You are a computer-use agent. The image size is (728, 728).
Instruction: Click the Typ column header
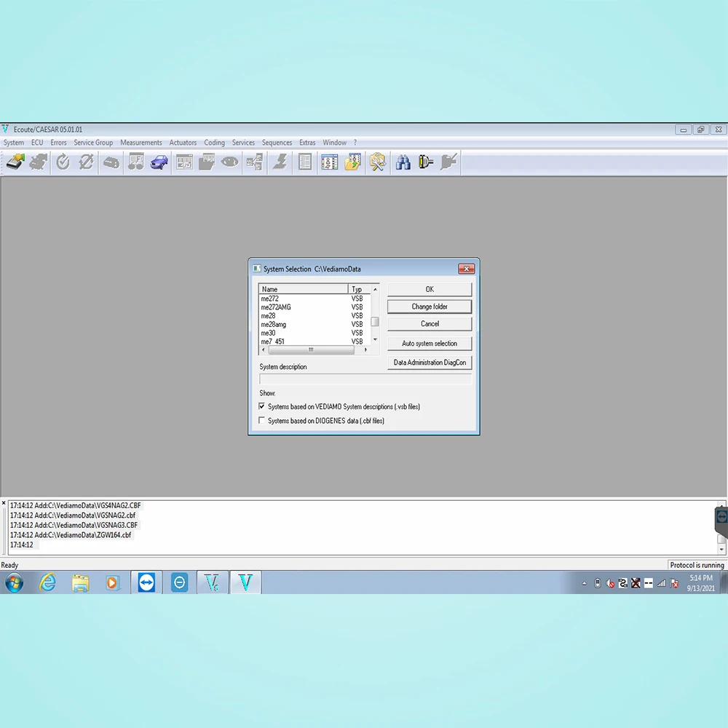click(359, 289)
